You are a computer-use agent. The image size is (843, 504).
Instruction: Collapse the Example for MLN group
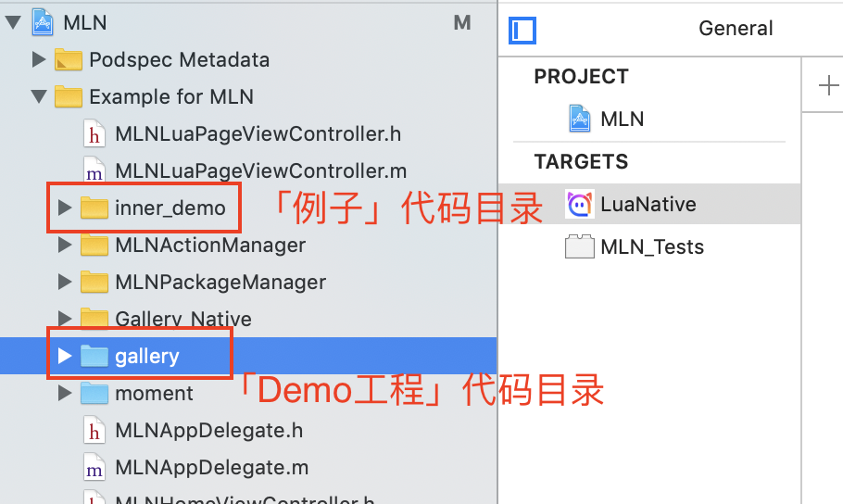(39, 97)
